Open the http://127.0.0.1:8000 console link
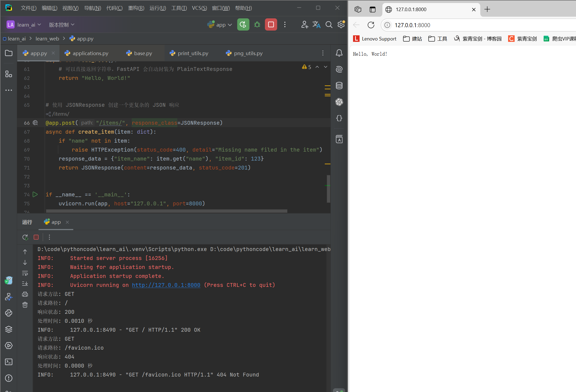This screenshot has height=392, width=576. pos(166,285)
